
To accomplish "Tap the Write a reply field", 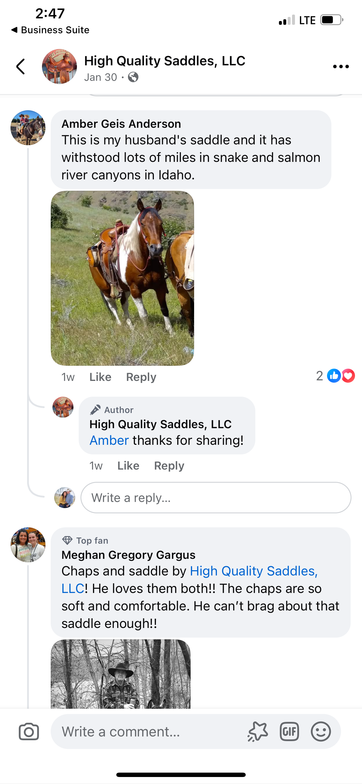I will tap(216, 498).
